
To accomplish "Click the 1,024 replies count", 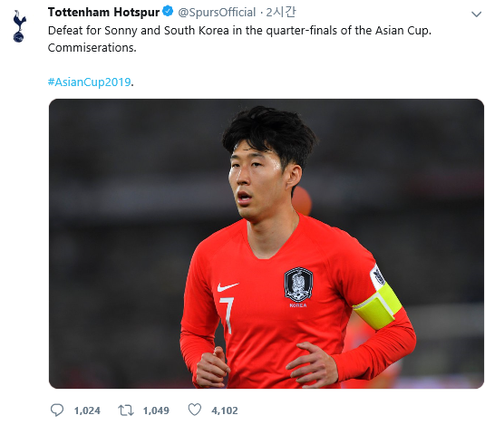I will (x=87, y=411).
